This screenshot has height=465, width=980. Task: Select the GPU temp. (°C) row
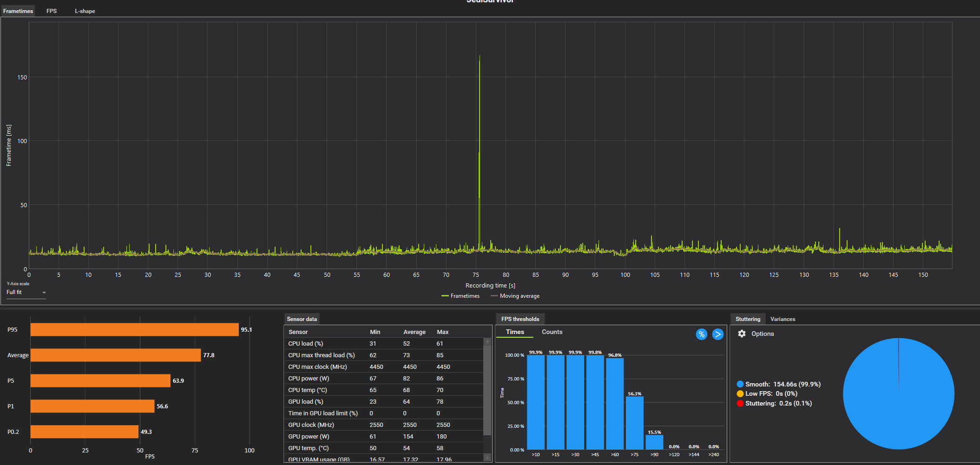[x=384, y=448]
